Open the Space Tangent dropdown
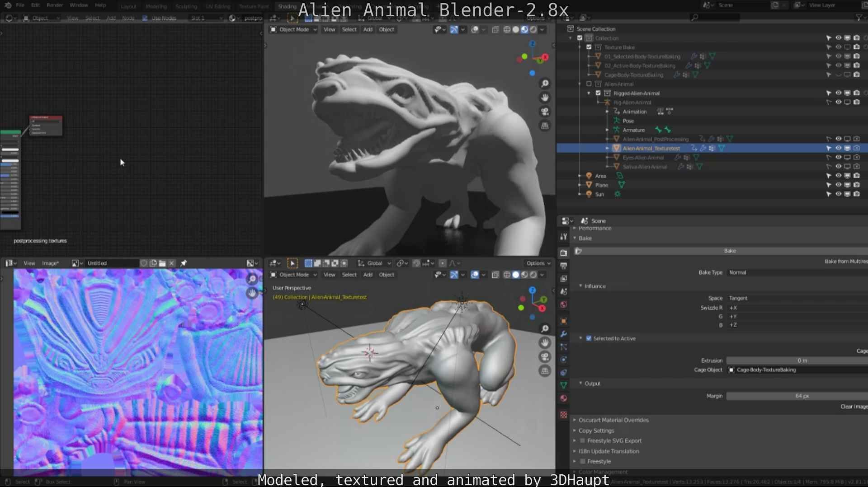868x487 pixels. coord(797,298)
